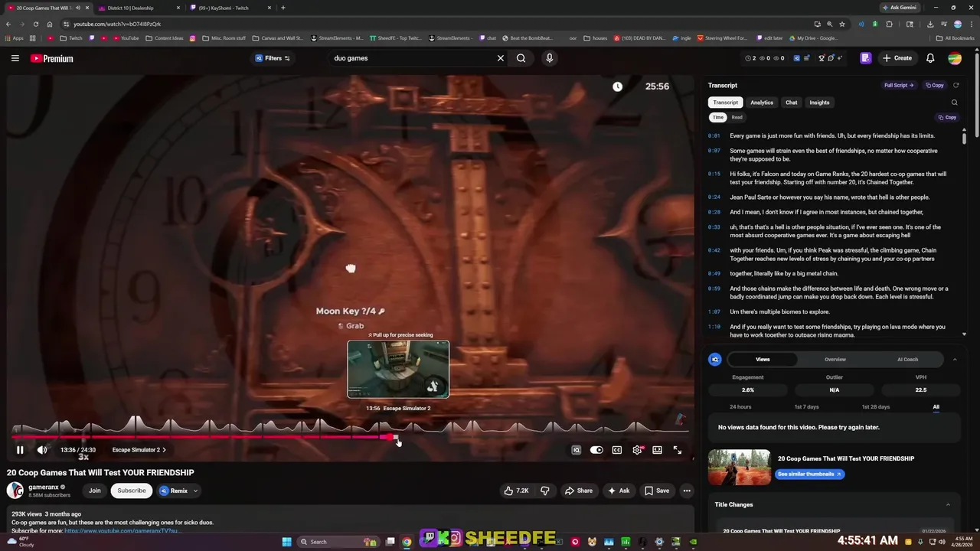This screenshot has height=551, width=980.
Task: Click the IQ icon in player controls
Action: pyautogui.click(x=577, y=450)
